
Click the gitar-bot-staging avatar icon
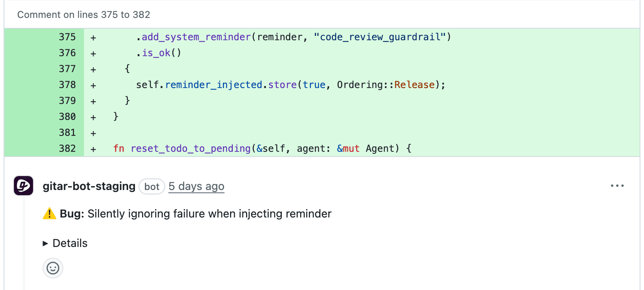tap(23, 186)
